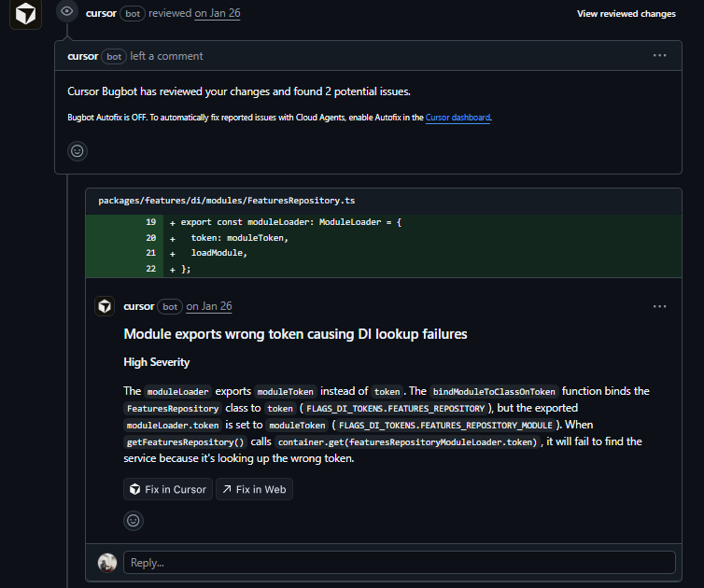
Task: Click your profile avatar beside Reply field
Action: pos(107,563)
